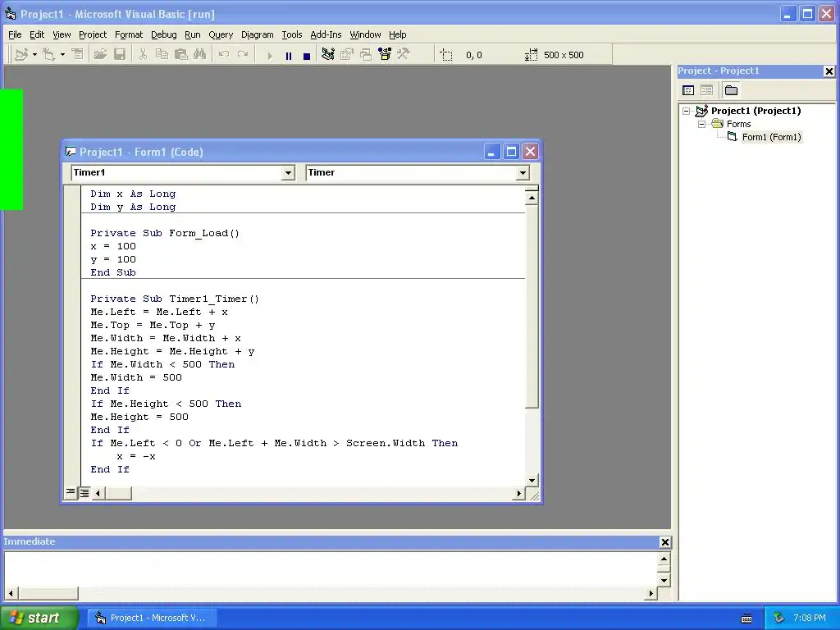The height and width of the screenshot is (630, 840).
Task: Click inside the Immediate window text area
Action: 331,570
